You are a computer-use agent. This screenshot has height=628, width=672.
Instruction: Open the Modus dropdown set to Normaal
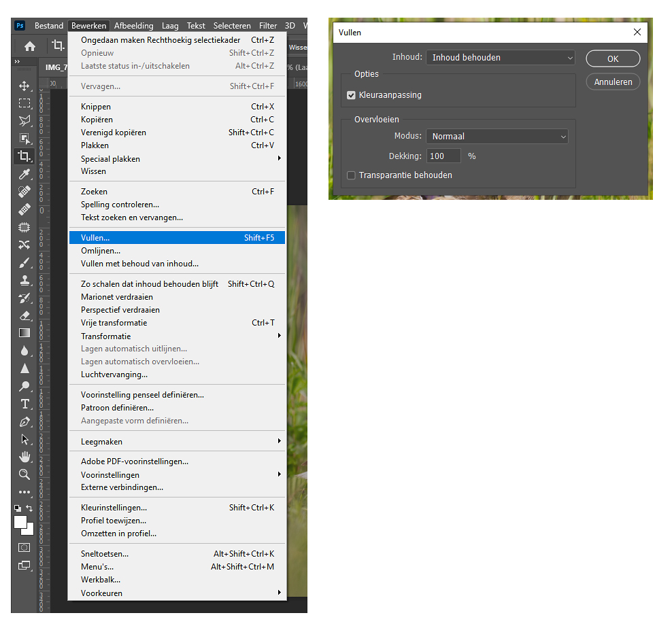[497, 137]
